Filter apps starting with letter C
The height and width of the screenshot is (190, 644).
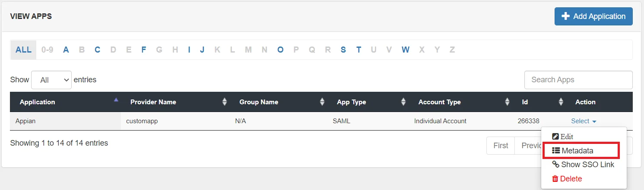pos(97,50)
